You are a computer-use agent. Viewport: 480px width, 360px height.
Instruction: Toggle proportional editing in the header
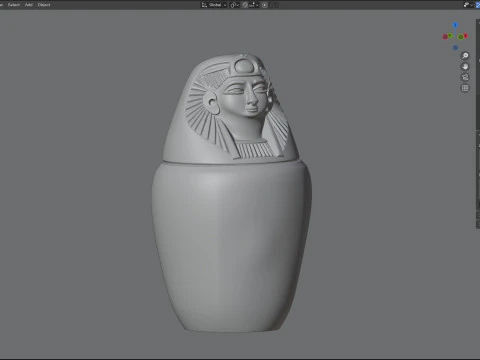click(x=265, y=5)
